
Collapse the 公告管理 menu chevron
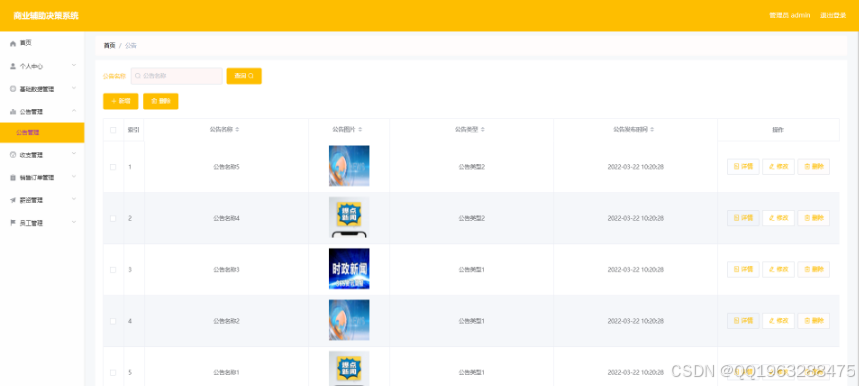click(74, 111)
